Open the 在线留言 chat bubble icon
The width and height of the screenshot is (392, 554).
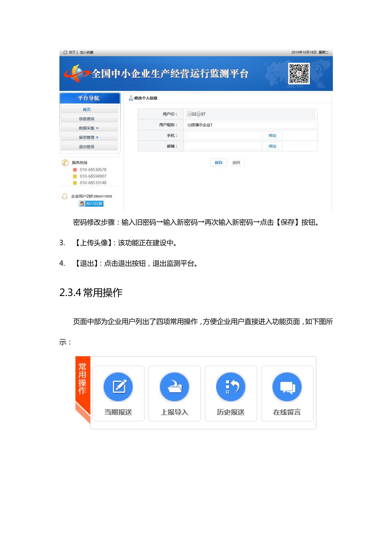[287, 387]
